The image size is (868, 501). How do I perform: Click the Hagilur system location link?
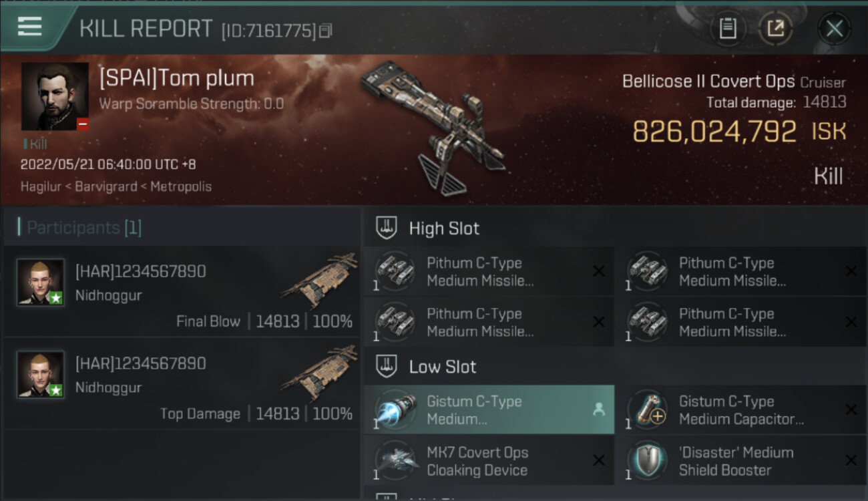click(x=41, y=186)
